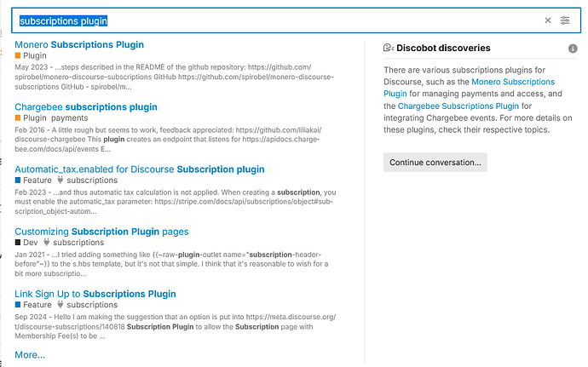Open Chargebee subscriptions plugin result
Screen dimensions: 588x367
click(x=86, y=107)
